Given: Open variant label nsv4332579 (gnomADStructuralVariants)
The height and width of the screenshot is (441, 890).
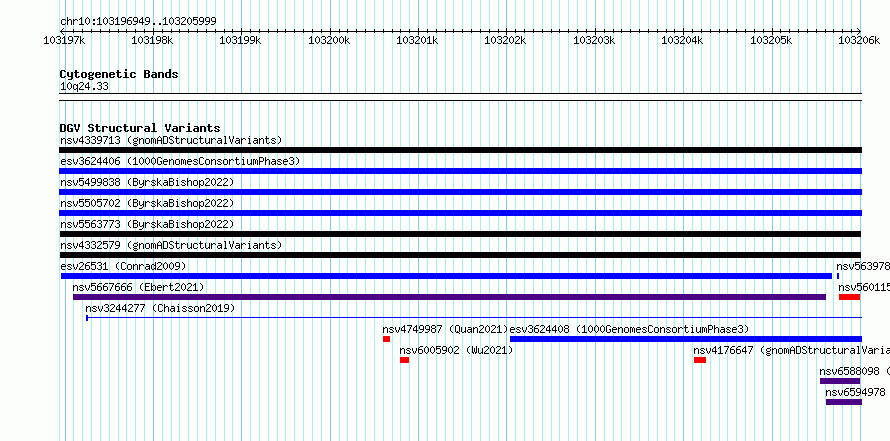Looking at the screenshot, I should pyautogui.click(x=171, y=245).
